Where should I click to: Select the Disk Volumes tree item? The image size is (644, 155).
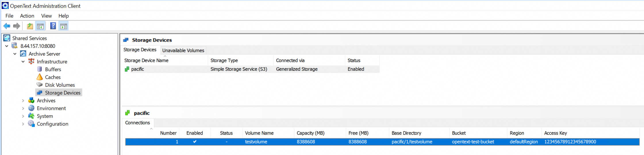pos(60,85)
